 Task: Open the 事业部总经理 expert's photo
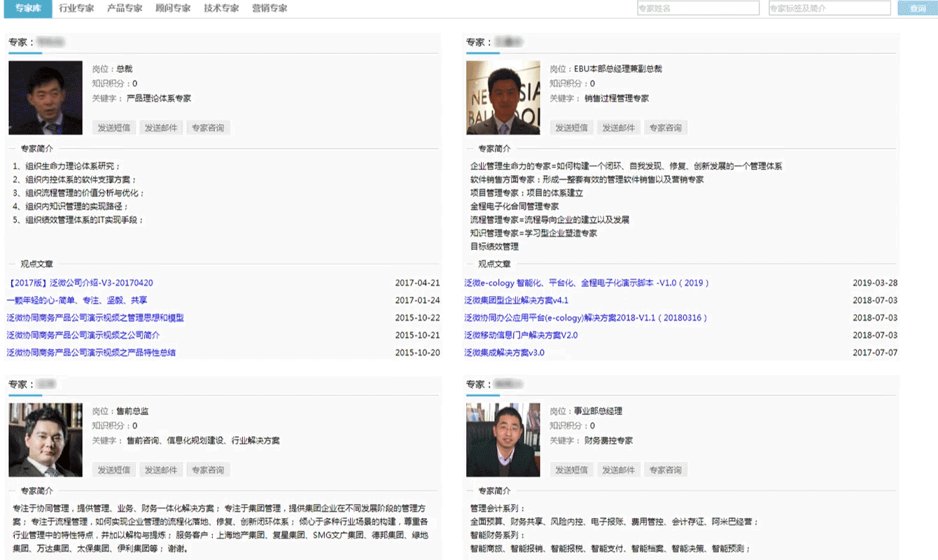pos(503,440)
